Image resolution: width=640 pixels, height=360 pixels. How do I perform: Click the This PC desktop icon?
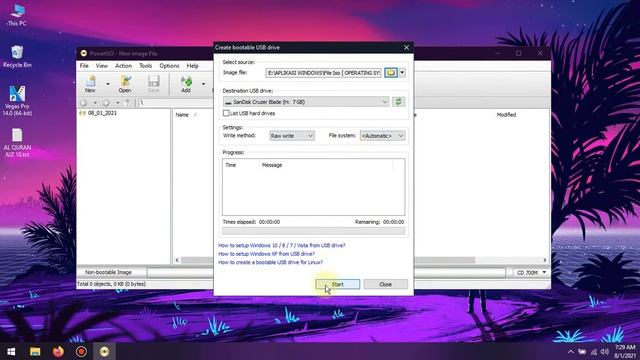[x=17, y=16]
